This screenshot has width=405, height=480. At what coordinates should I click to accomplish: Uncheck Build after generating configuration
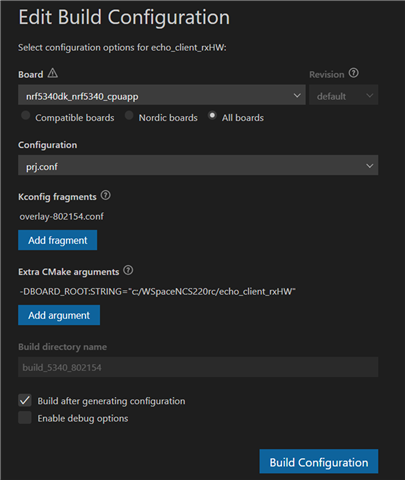point(25,400)
